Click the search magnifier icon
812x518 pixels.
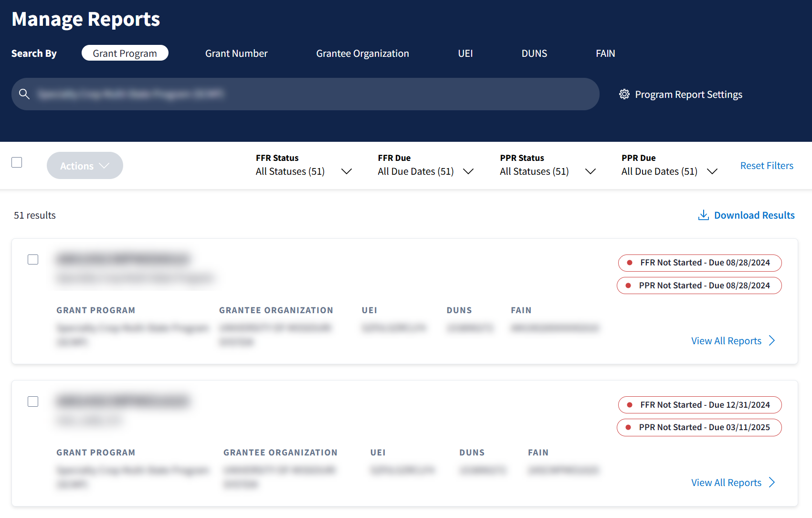point(24,94)
